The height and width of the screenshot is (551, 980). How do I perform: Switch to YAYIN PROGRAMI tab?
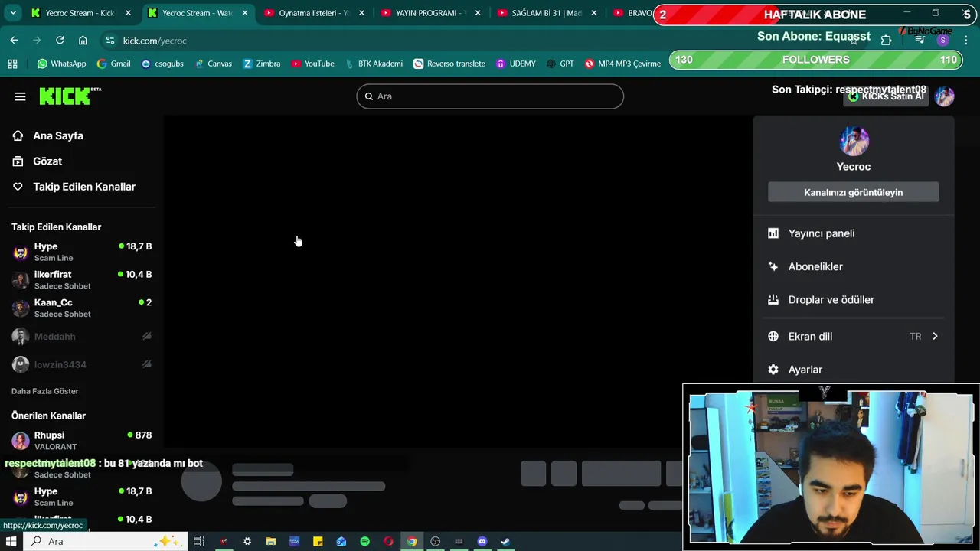coord(430,13)
